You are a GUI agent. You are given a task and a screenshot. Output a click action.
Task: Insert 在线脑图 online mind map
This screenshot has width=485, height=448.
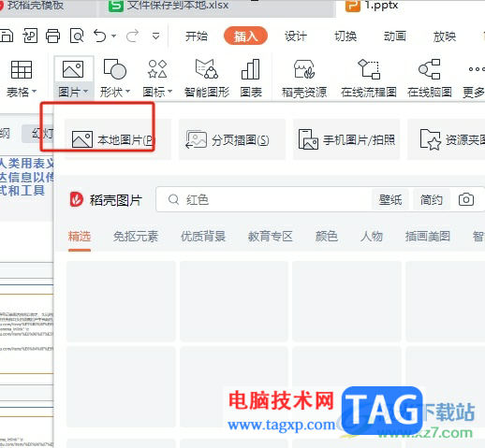[430, 78]
